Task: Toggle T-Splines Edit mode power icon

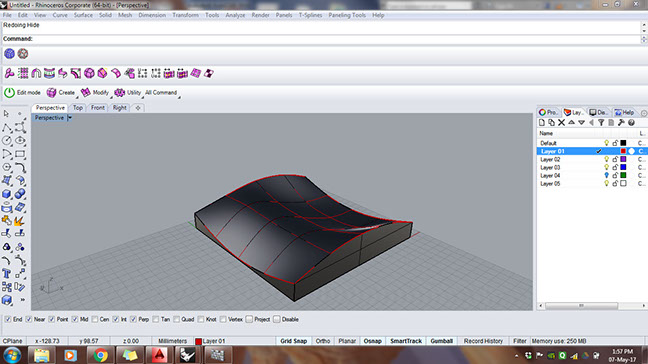Action: tap(9, 93)
